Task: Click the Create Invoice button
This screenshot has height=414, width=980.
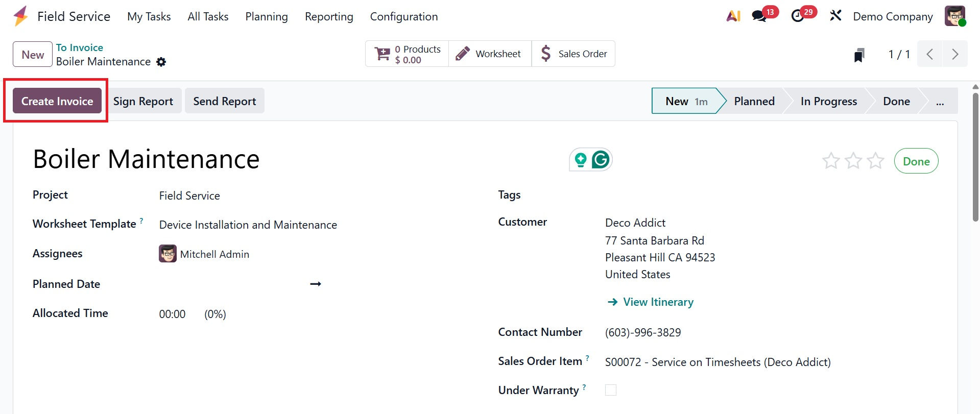Action: [x=57, y=101]
